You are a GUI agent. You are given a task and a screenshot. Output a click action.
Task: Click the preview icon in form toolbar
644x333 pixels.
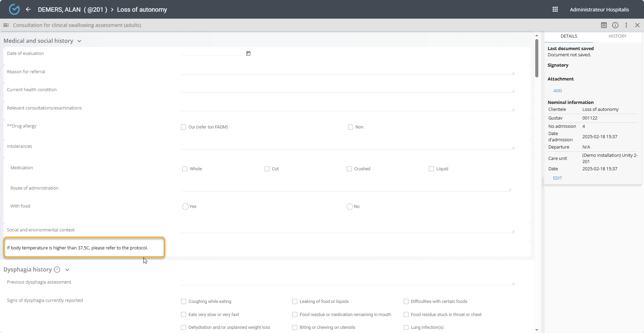(x=604, y=25)
